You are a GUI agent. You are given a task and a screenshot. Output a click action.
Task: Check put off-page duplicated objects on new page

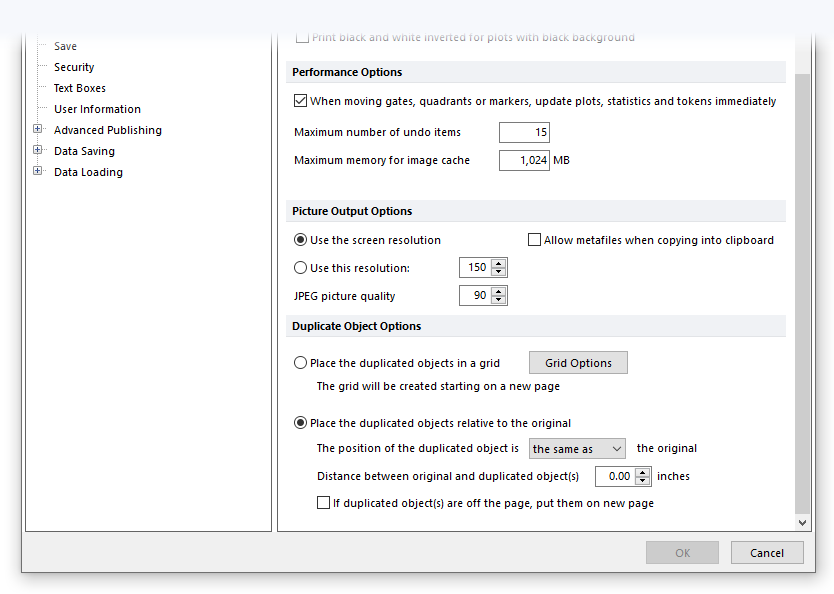tap(324, 503)
